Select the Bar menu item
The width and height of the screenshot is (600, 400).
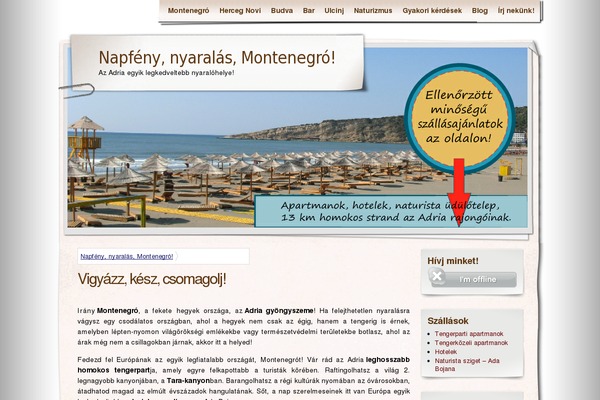click(308, 11)
